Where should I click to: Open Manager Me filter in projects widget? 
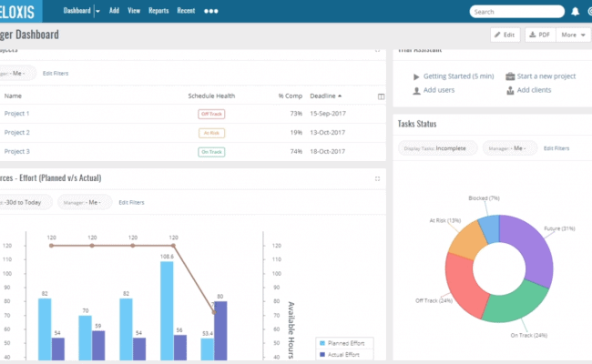[17, 73]
